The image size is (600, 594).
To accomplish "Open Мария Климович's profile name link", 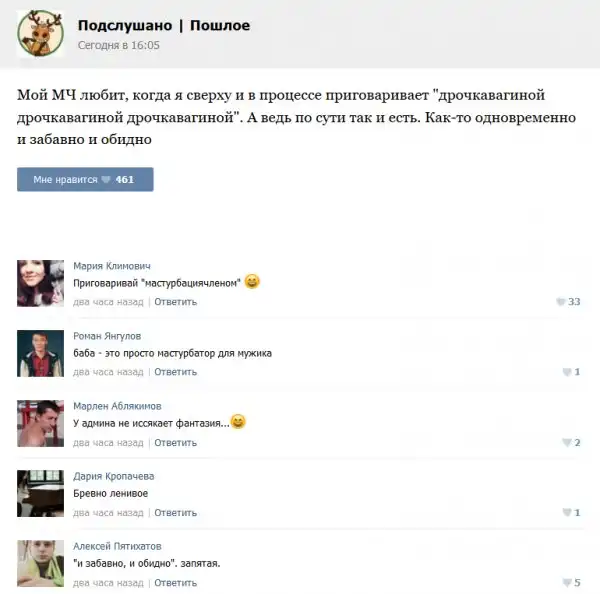I will [x=112, y=266].
